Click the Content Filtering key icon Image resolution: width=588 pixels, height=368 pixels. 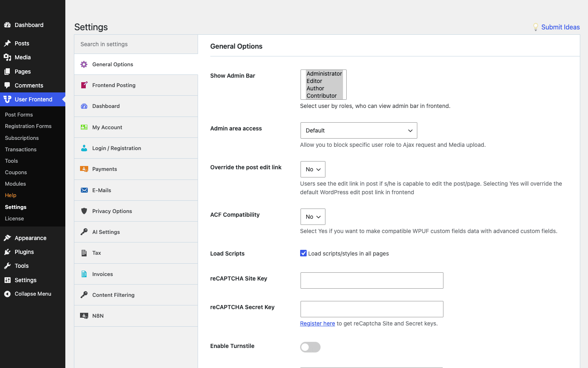click(x=84, y=295)
